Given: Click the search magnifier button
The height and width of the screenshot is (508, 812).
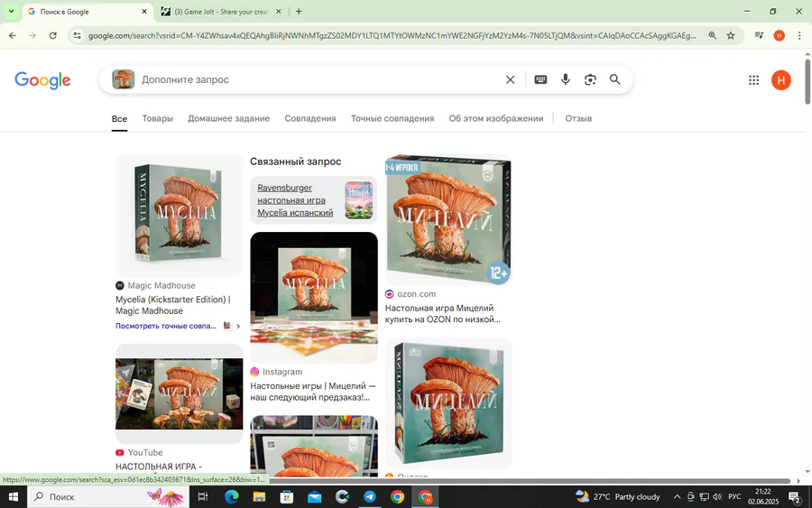Looking at the screenshot, I should pos(614,79).
